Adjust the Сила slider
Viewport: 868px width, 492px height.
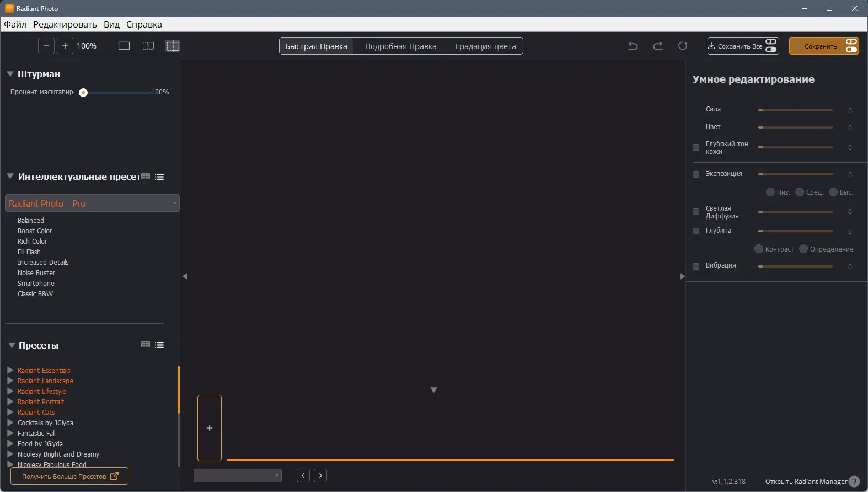(796, 110)
